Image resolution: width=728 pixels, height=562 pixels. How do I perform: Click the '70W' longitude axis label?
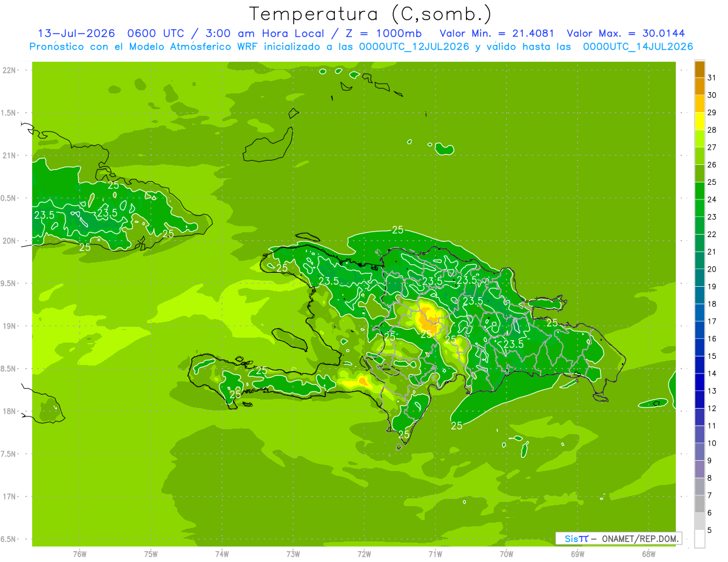507,554
